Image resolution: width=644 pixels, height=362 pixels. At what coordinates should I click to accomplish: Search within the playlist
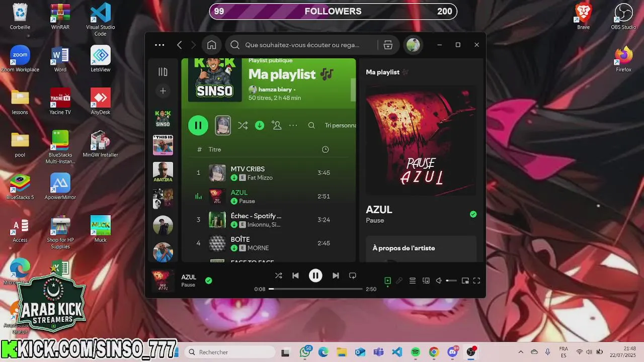[x=311, y=125]
